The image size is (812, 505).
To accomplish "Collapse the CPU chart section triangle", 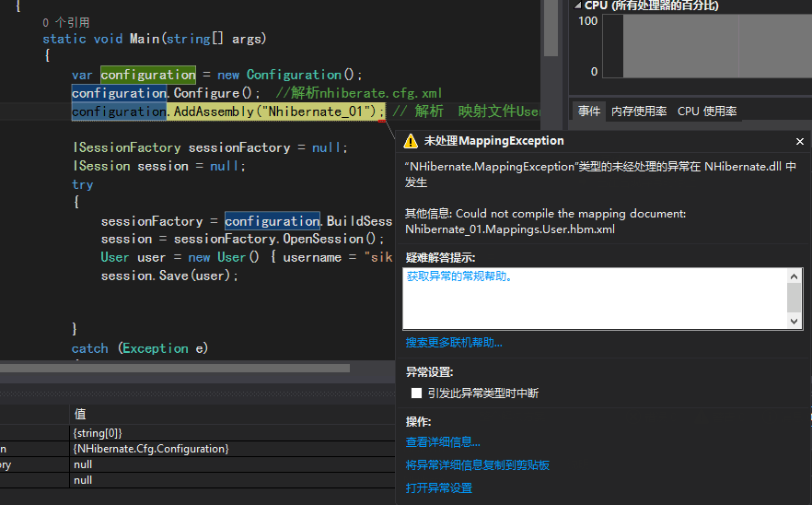I will click(x=577, y=6).
